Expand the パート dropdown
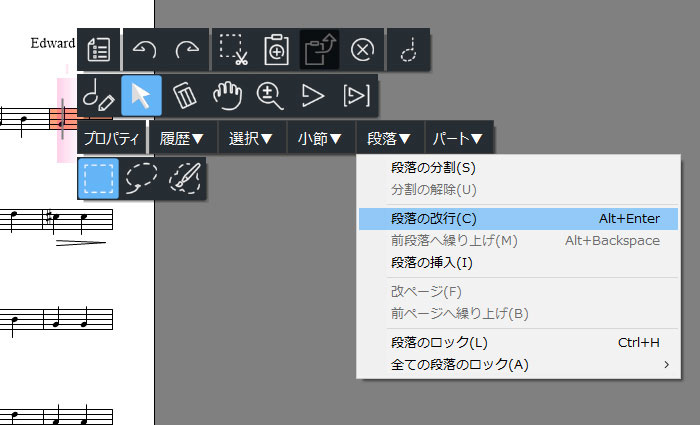 coord(458,138)
